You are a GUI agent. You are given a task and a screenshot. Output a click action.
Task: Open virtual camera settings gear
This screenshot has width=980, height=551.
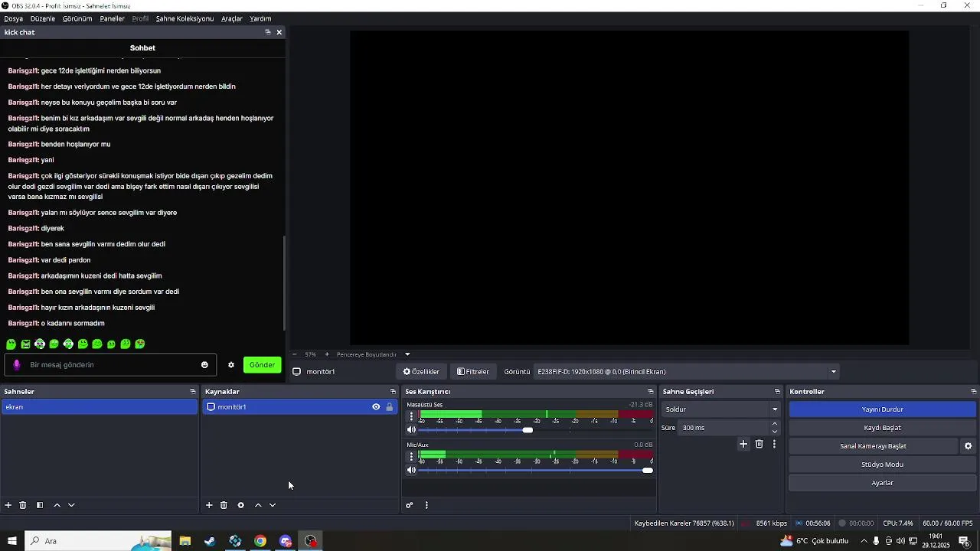click(x=968, y=446)
